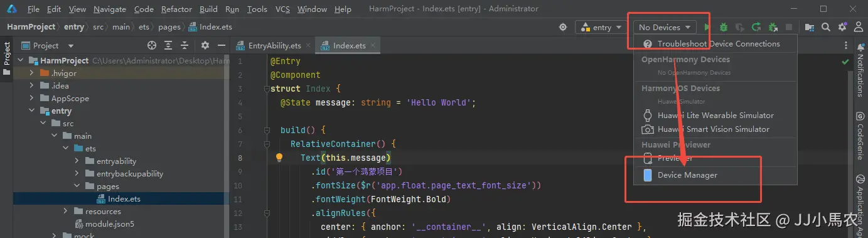The image size is (868, 238).
Task: Close the Index.ets editor tab
Action: click(373, 45)
